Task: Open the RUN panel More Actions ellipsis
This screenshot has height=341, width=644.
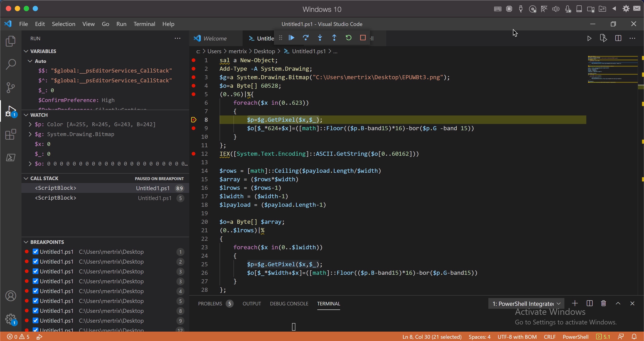Action: pyautogui.click(x=178, y=38)
